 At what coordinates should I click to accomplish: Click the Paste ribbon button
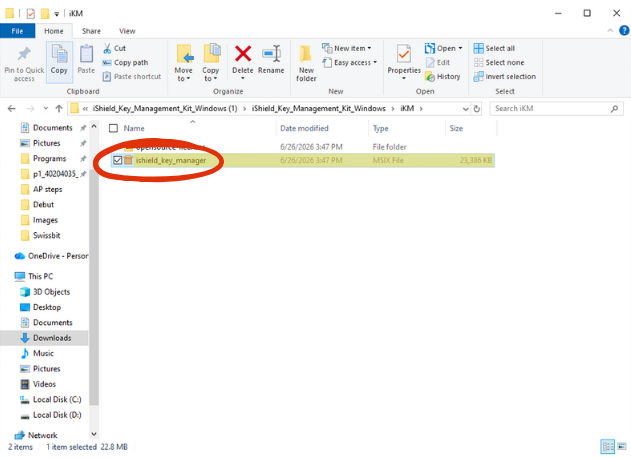(x=86, y=60)
